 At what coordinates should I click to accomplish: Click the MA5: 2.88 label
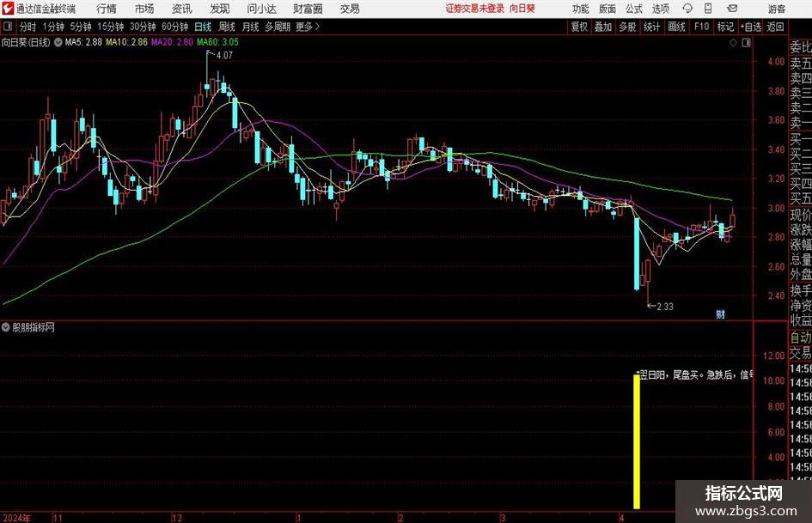point(83,42)
